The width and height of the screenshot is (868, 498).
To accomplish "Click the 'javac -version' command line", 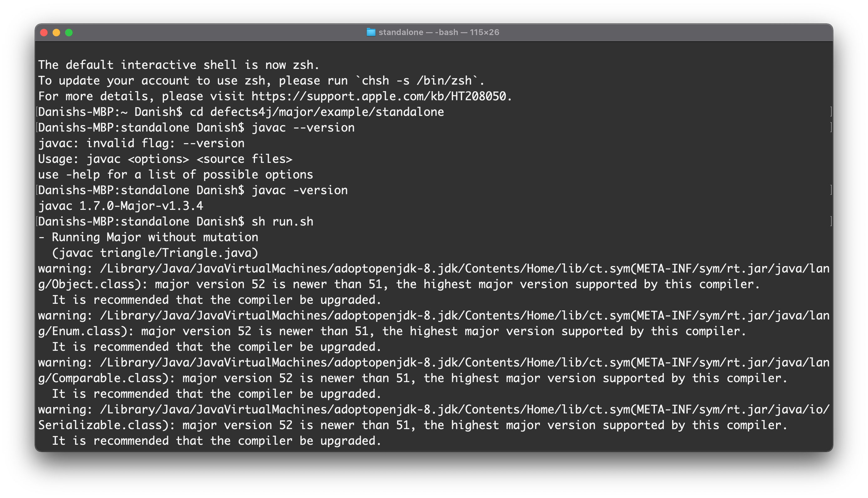I will [193, 190].
